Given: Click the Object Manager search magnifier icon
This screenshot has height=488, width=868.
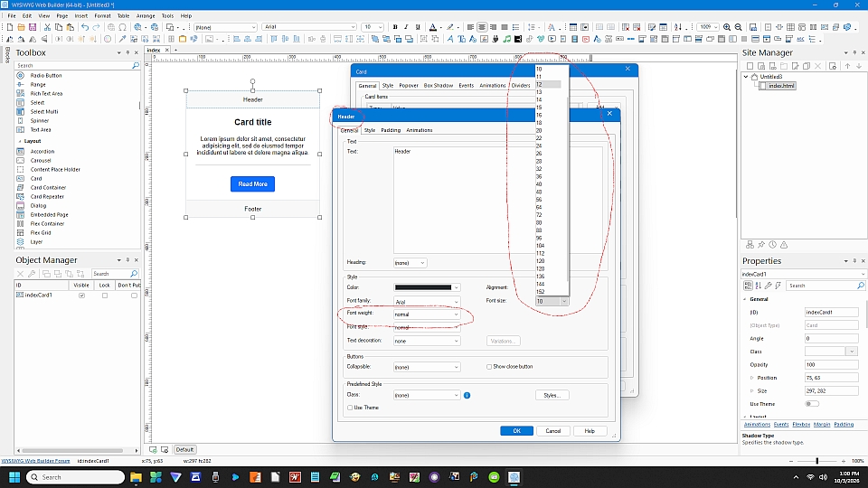Looking at the screenshot, I should point(134,274).
